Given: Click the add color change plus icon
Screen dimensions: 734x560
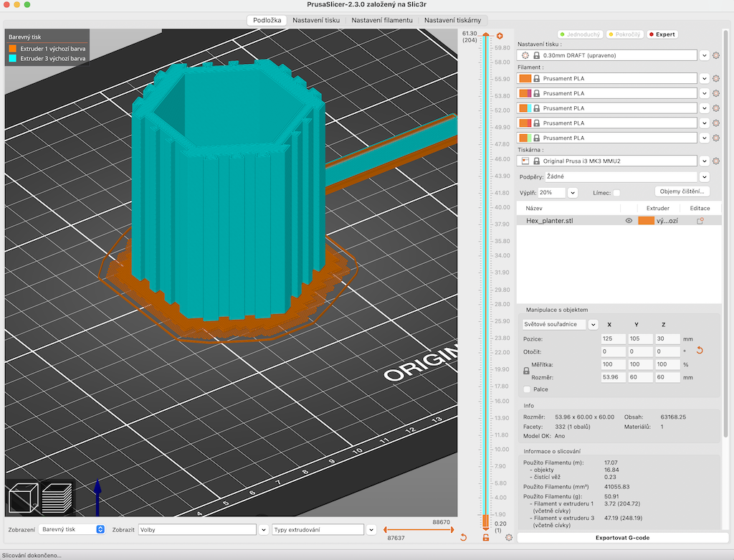Looking at the screenshot, I should [x=500, y=36].
